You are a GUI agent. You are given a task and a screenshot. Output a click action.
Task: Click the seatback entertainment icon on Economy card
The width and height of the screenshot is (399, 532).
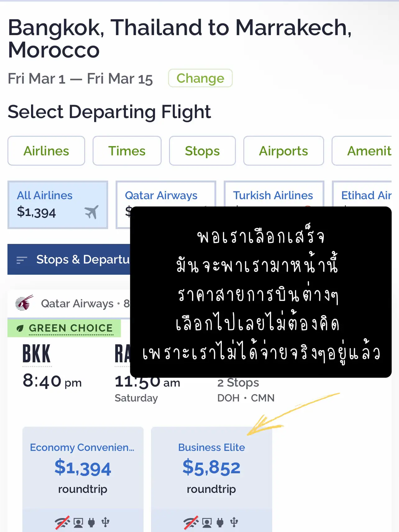(x=77, y=522)
